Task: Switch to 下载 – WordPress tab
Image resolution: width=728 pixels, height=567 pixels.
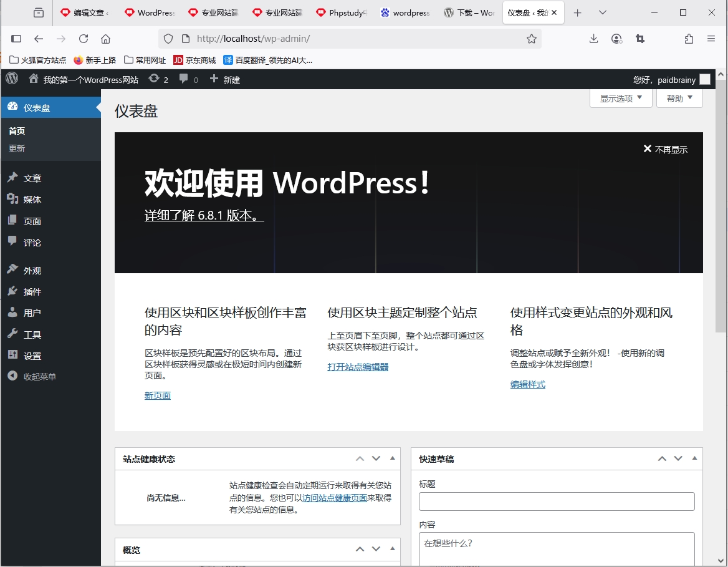Action: [x=469, y=13]
